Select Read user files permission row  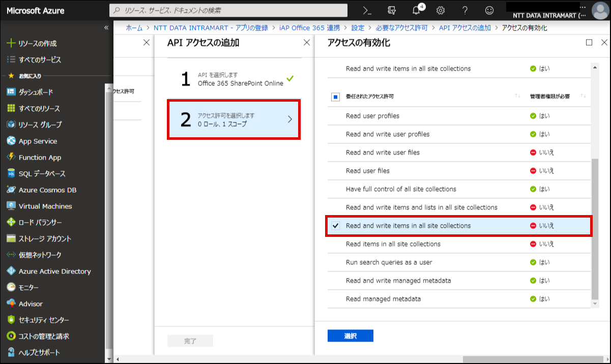(458, 171)
